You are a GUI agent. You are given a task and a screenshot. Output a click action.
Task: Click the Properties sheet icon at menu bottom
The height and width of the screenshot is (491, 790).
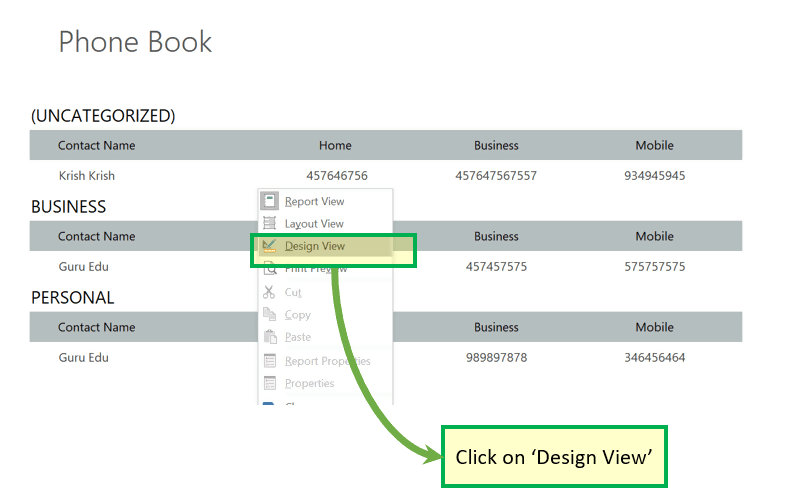tap(269, 383)
